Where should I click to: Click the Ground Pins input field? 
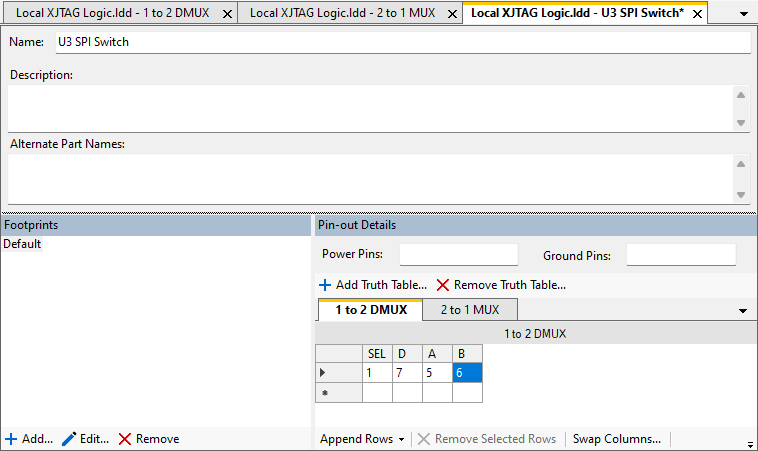tap(681, 255)
